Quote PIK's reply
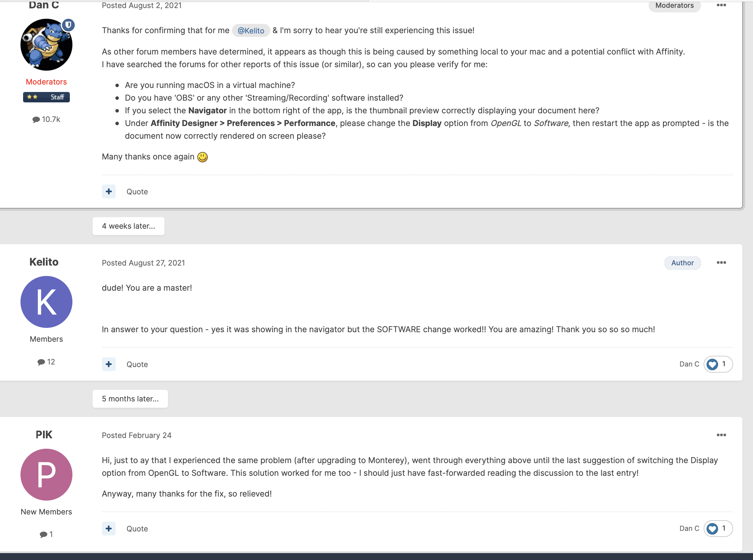The width and height of the screenshot is (753, 560). (x=137, y=529)
